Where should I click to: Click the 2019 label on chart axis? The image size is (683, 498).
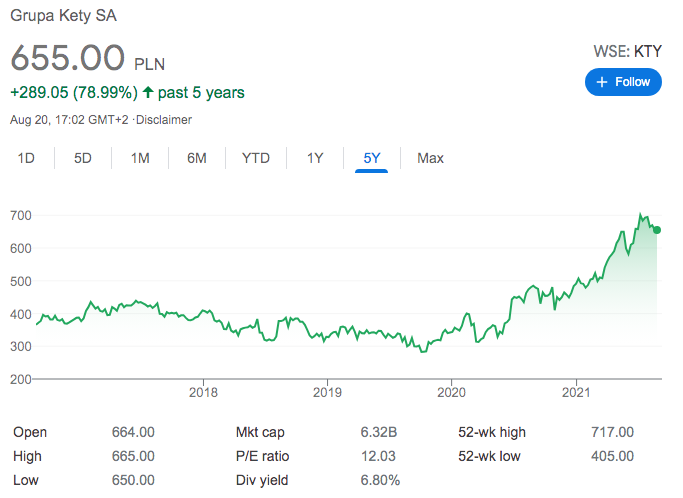(x=327, y=393)
